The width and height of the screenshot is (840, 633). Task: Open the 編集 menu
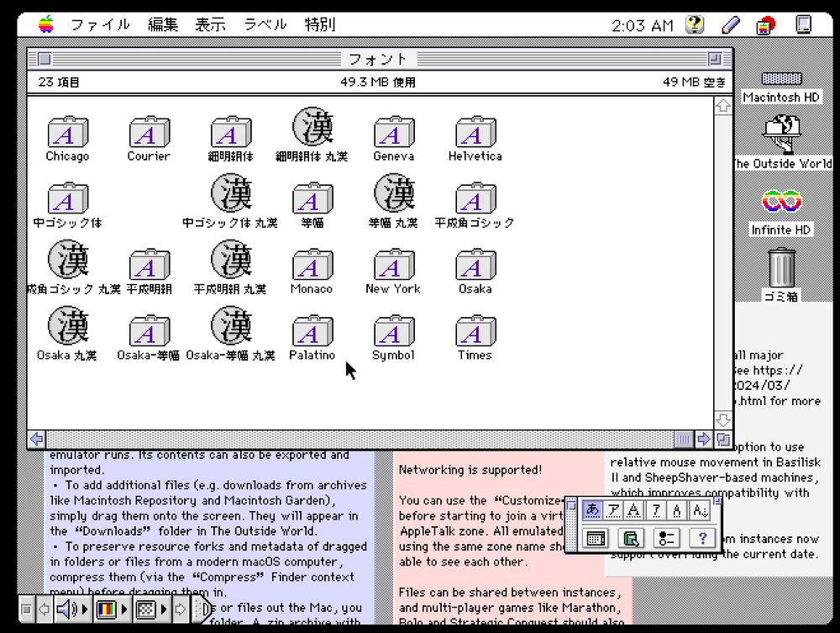[x=163, y=24]
